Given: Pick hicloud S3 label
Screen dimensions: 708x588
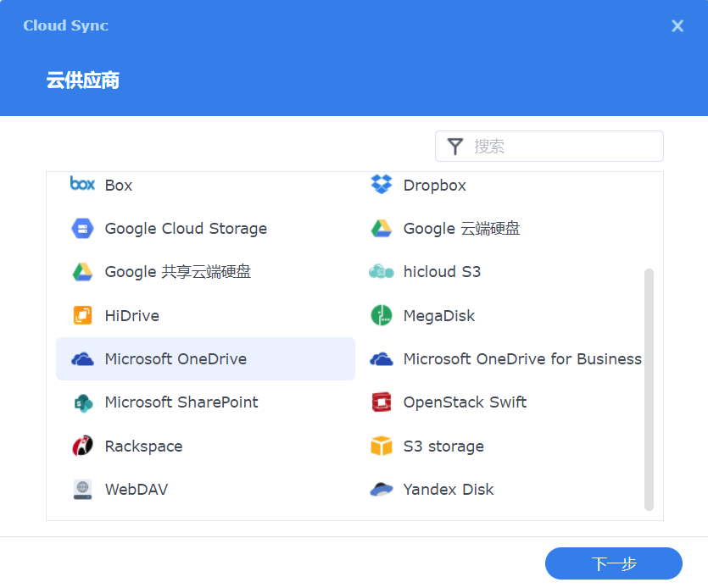Looking at the screenshot, I should click(x=442, y=272).
